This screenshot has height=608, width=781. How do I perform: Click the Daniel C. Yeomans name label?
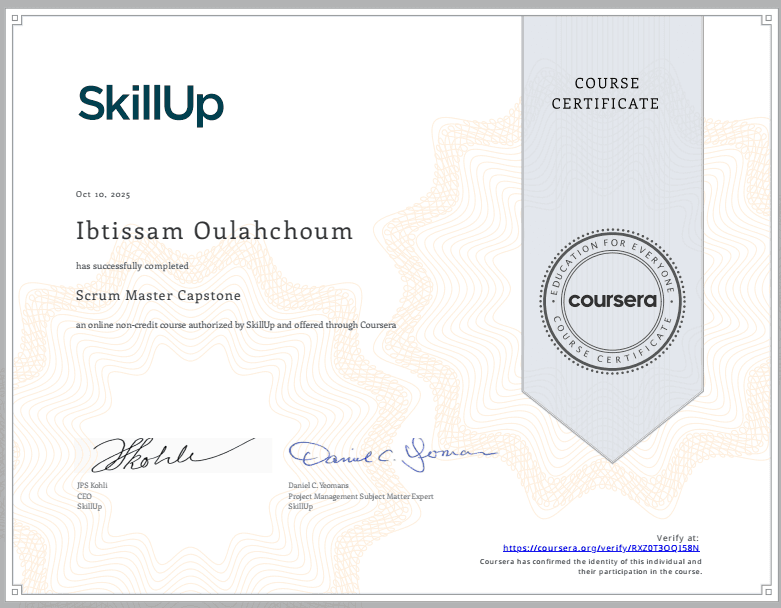(318, 485)
